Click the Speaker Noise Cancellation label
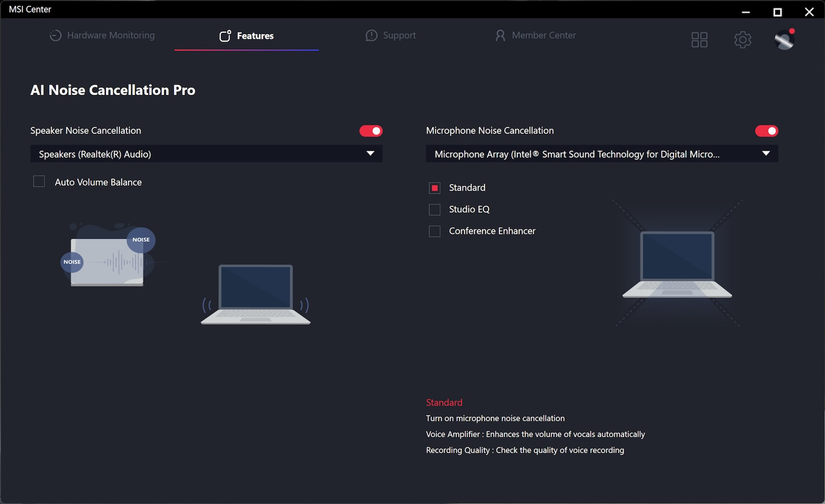825x504 pixels. (x=86, y=131)
